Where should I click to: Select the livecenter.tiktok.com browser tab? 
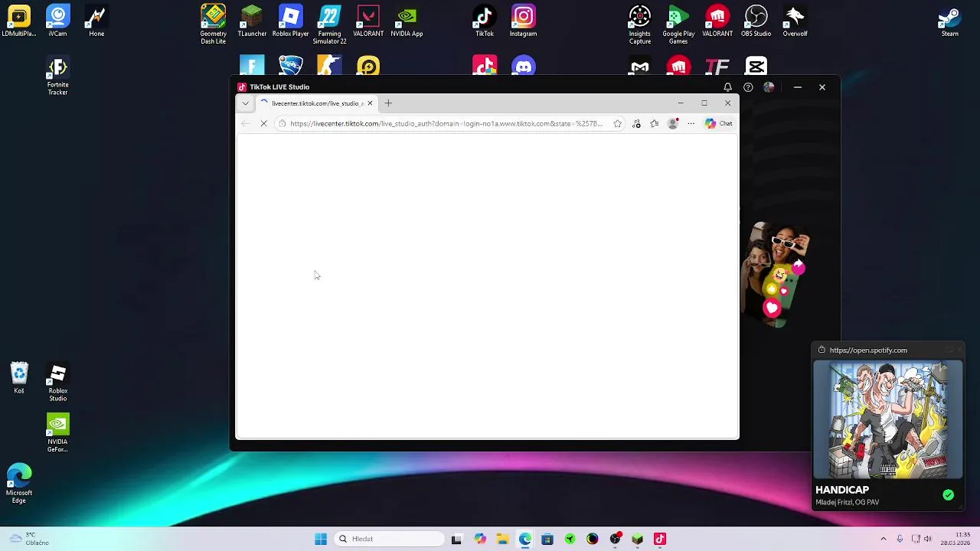[x=315, y=103]
